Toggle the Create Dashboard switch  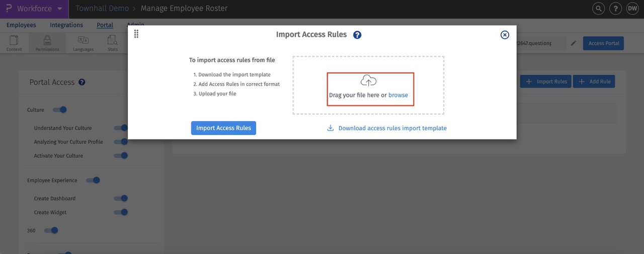(x=121, y=199)
